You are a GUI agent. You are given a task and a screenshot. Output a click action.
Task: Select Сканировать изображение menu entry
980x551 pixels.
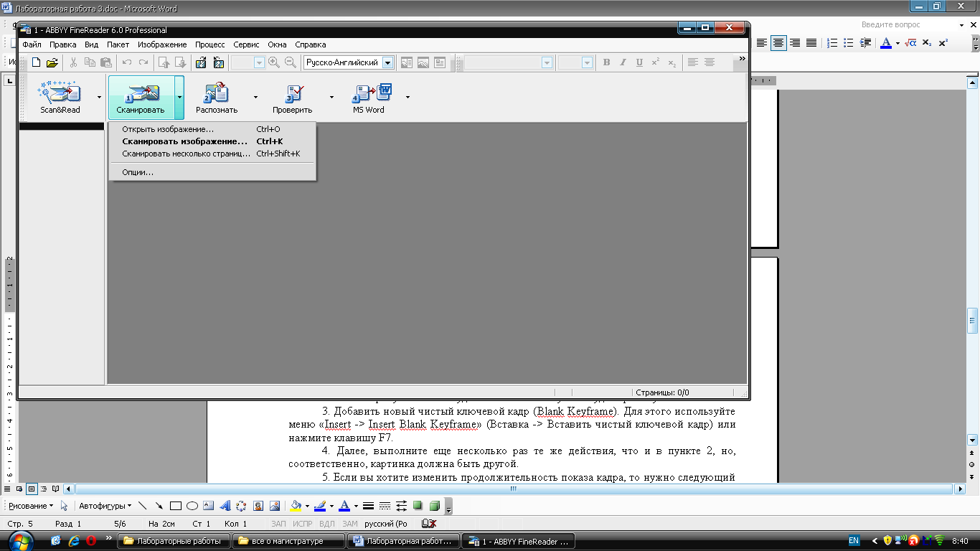pyautogui.click(x=212, y=141)
